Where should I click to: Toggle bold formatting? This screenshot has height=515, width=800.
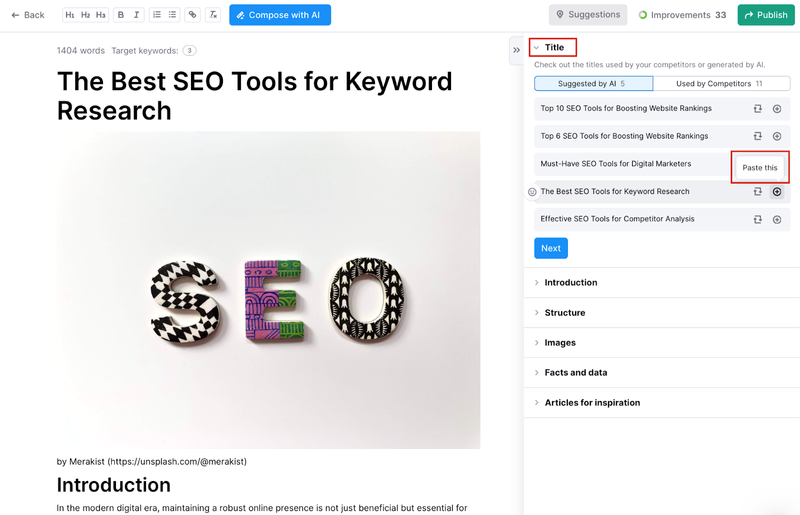coord(121,15)
